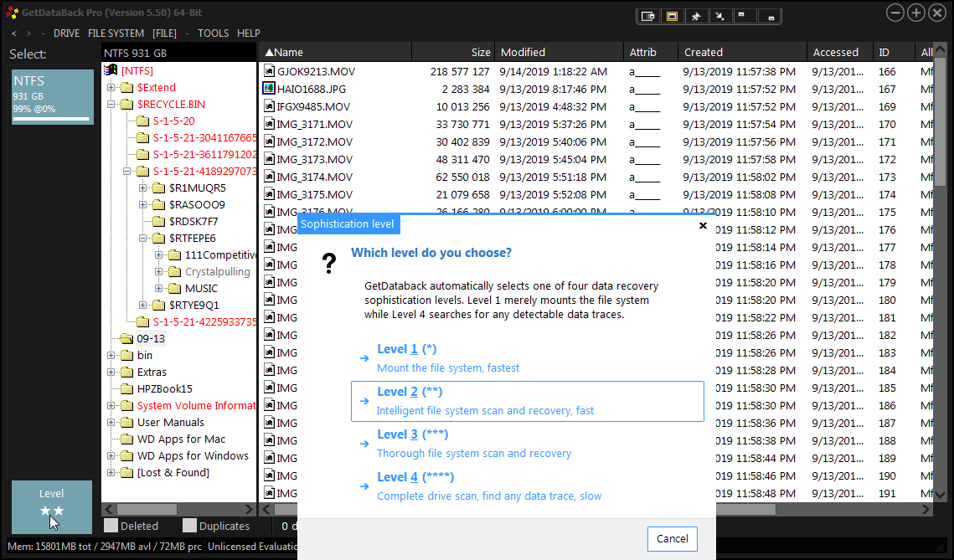Sort by the Created column header

743,52
